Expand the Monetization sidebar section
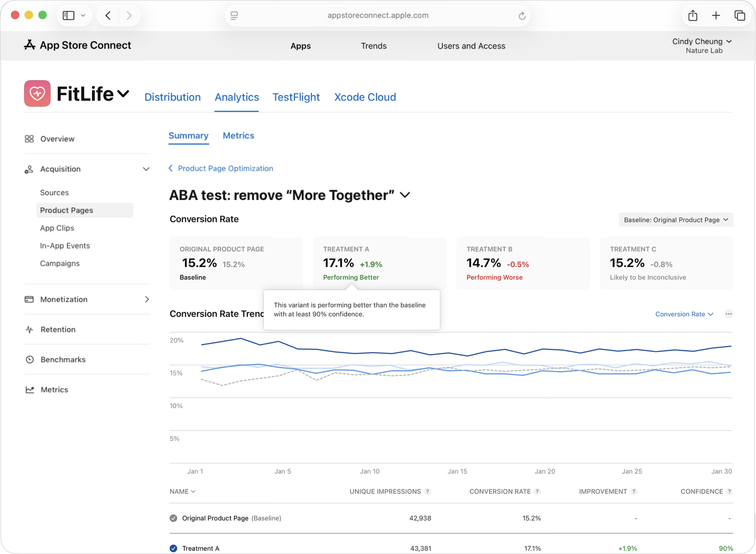This screenshot has height=554, width=756. (146, 299)
